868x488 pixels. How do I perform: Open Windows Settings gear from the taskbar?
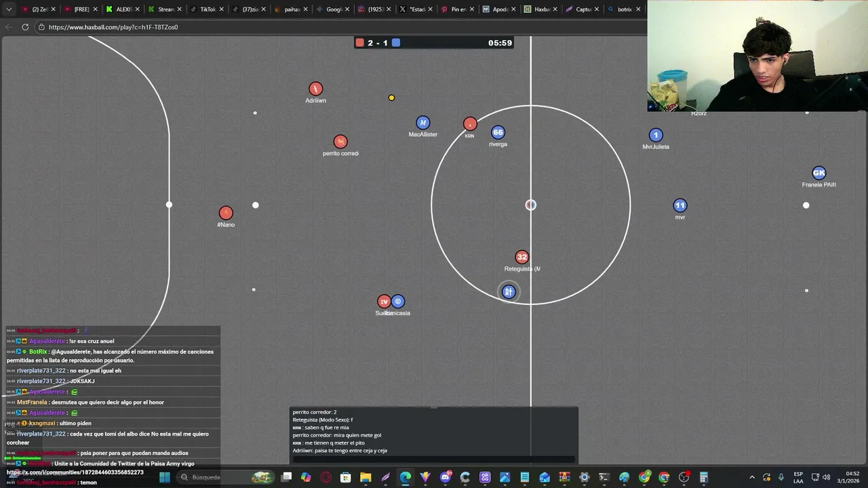coord(585,477)
